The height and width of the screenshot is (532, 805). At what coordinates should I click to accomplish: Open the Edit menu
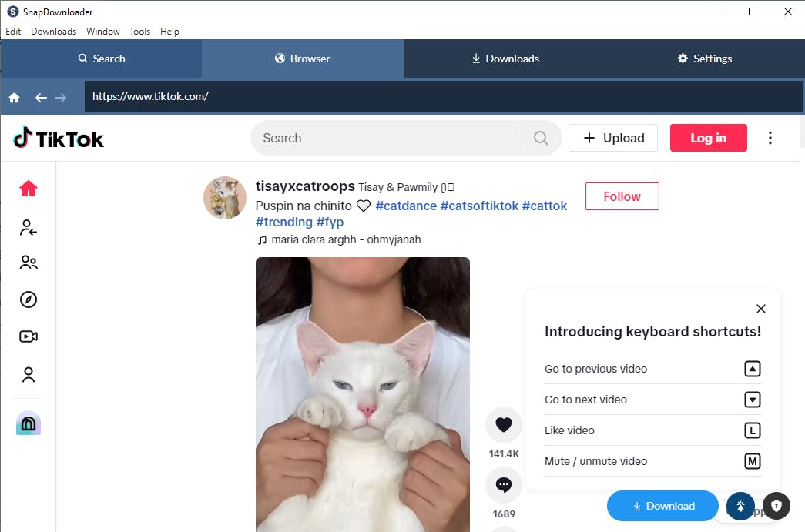[x=13, y=32]
